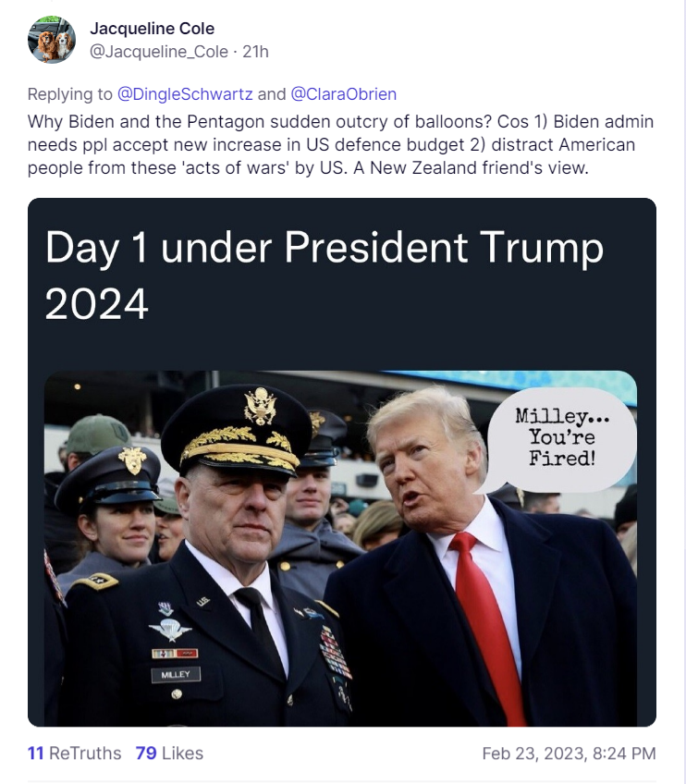Image resolution: width=686 pixels, height=784 pixels.
Task: Open the Jacqueline Cole display name
Action: 152,29
